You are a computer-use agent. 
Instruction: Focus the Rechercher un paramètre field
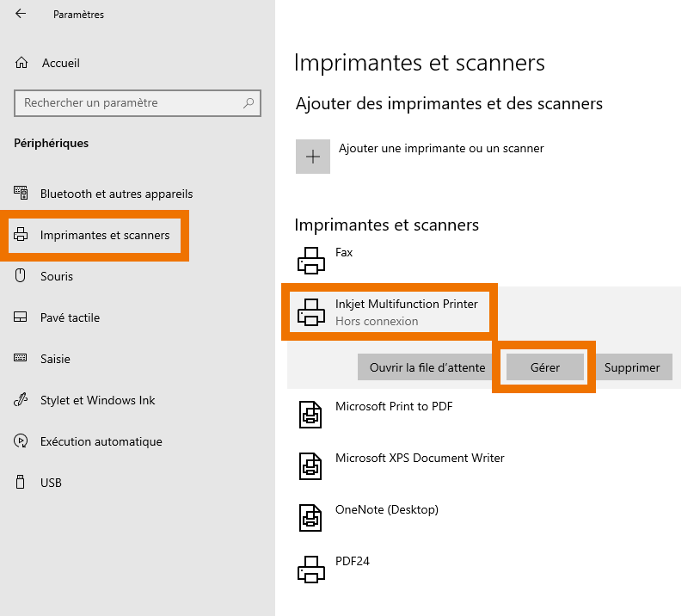tap(129, 103)
